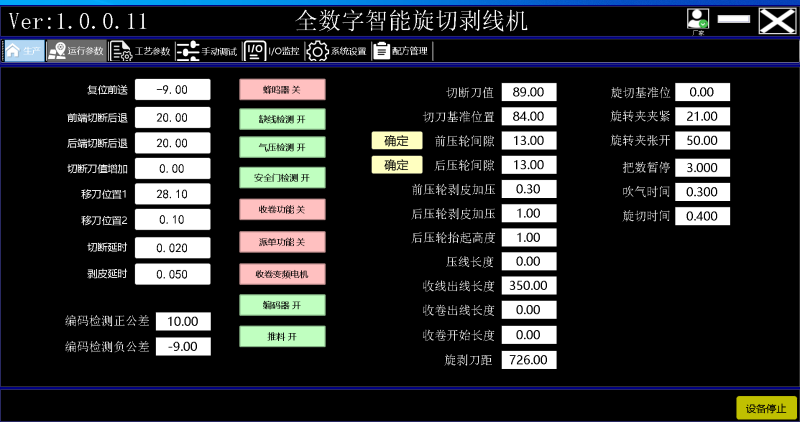Edit the 压线长度 value field
This screenshot has width=800, height=422.
(x=529, y=261)
